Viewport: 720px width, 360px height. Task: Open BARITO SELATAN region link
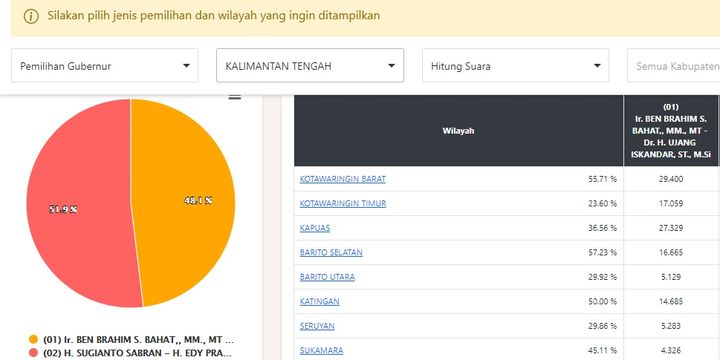[331, 253]
